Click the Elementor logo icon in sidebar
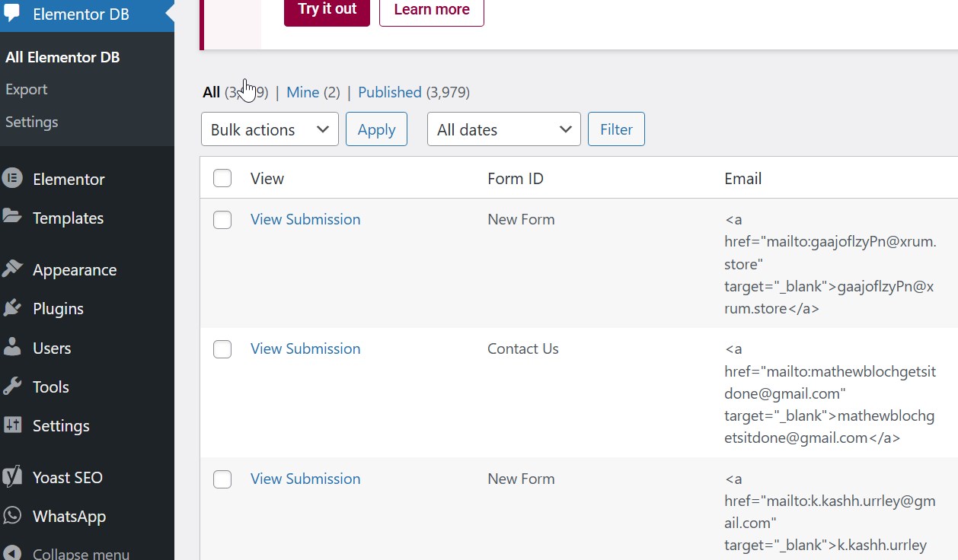958x560 pixels. (x=11, y=179)
